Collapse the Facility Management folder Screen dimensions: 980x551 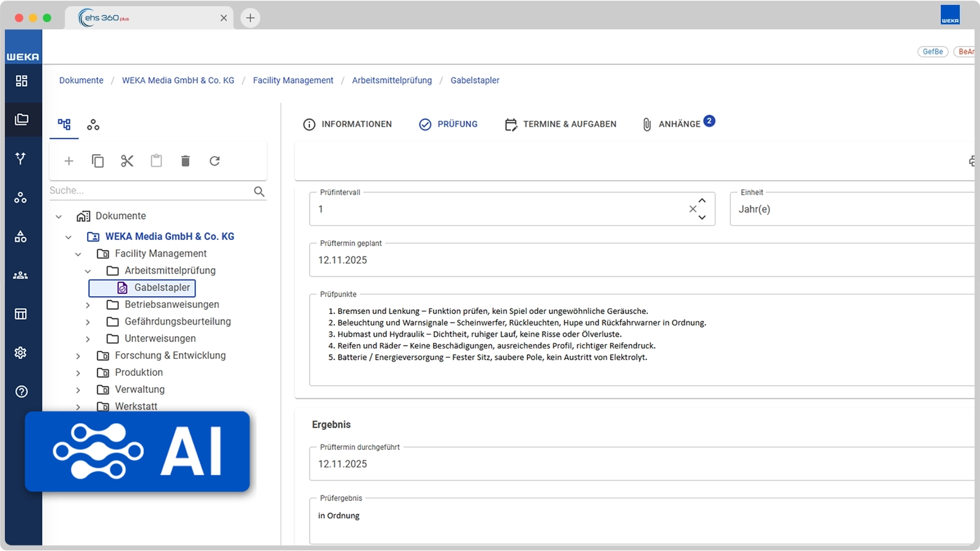(78, 254)
